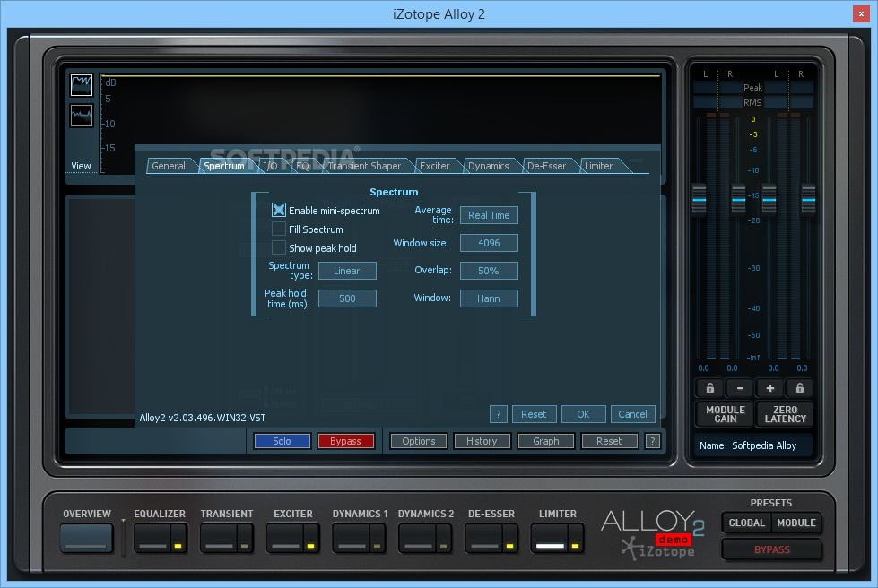
Task: Enable Show peak hold checkbox
Action: point(278,247)
